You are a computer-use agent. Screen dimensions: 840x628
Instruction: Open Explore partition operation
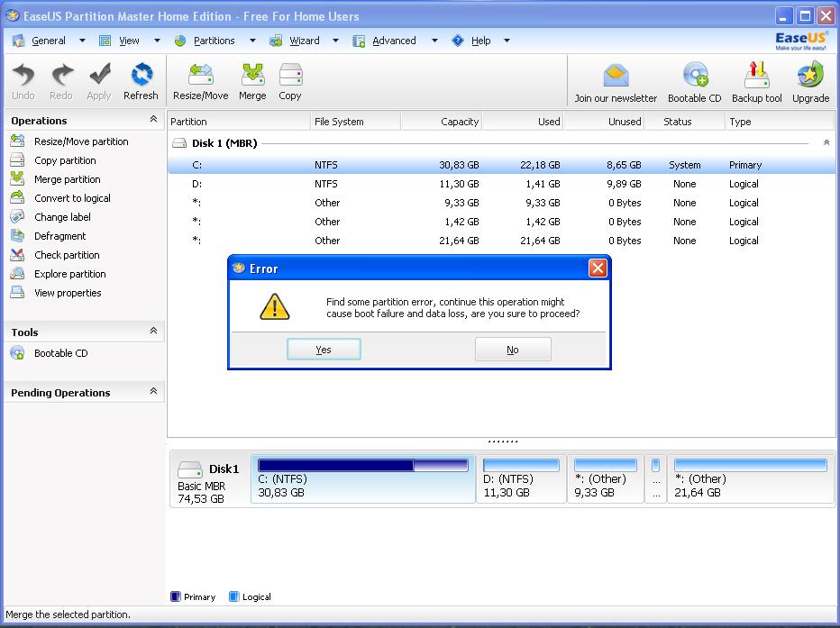(x=69, y=274)
